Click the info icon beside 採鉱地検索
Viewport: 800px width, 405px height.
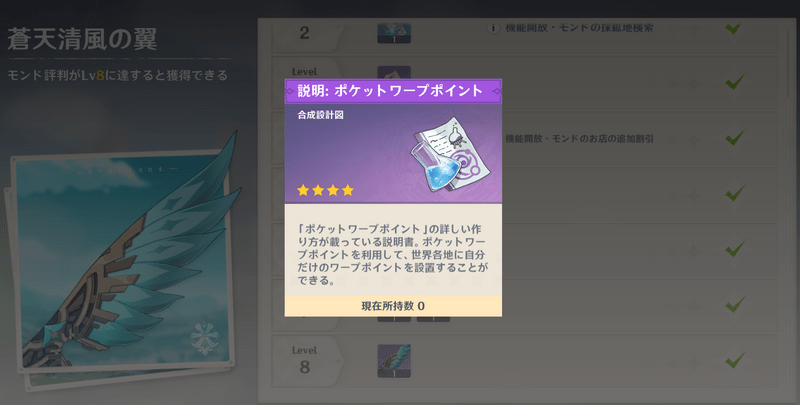[493, 28]
